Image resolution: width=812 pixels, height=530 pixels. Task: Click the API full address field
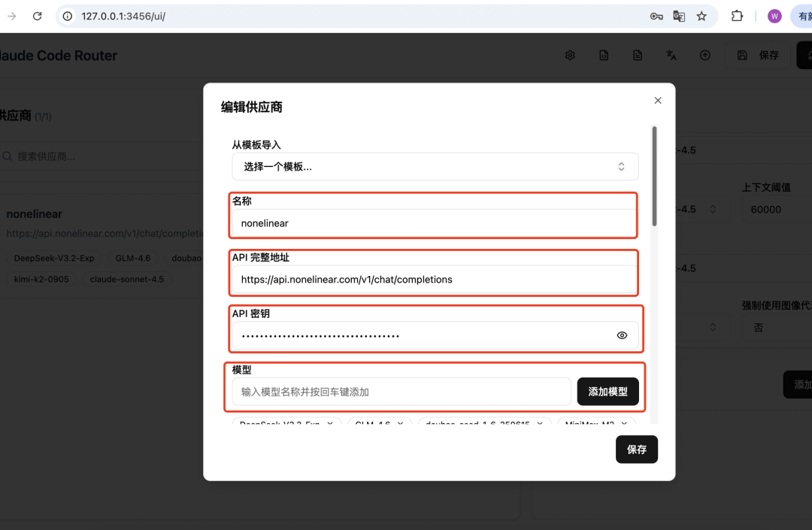click(x=435, y=279)
